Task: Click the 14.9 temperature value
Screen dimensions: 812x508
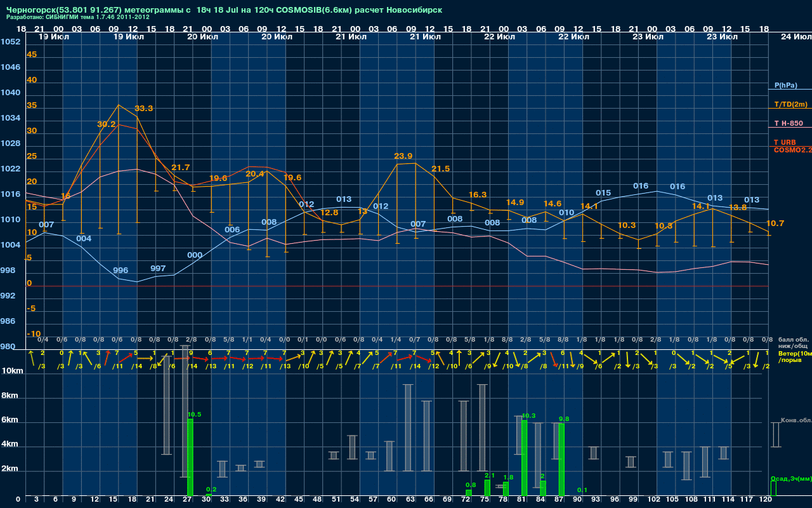Action: click(x=515, y=203)
